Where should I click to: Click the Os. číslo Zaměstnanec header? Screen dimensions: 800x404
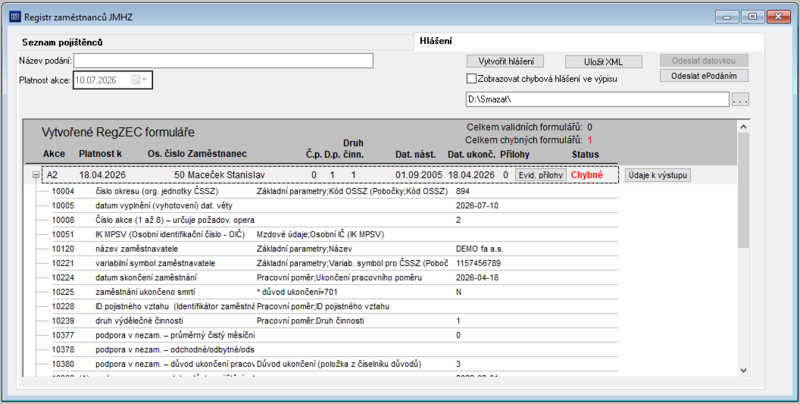point(197,154)
